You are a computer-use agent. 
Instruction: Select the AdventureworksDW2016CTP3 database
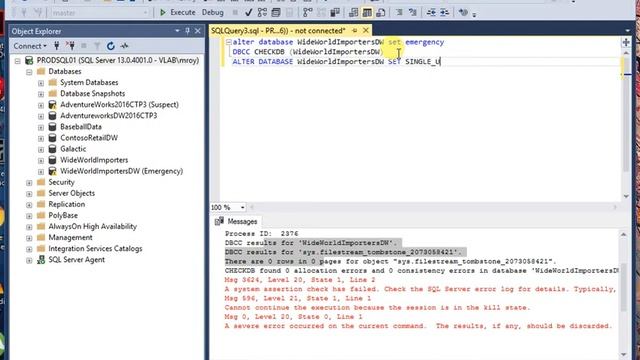pyautogui.click(x=109, y=116)
